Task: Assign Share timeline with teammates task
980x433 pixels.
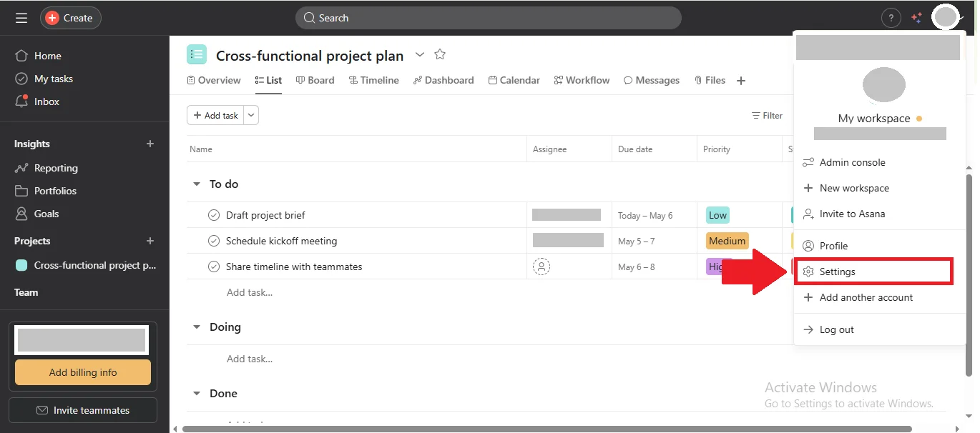Action: coord(542,267)
